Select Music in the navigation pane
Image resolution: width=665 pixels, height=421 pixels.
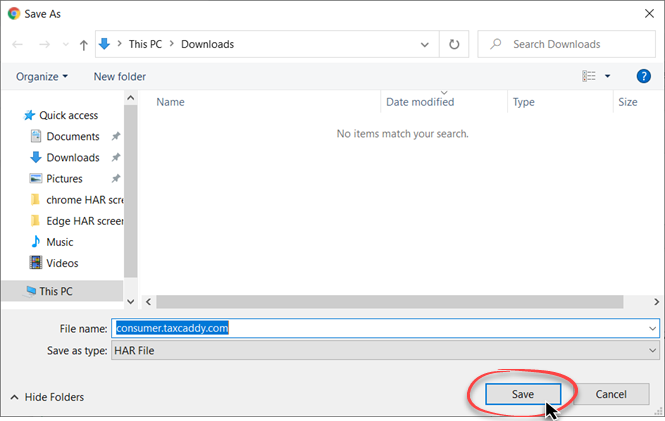(60, 242)
